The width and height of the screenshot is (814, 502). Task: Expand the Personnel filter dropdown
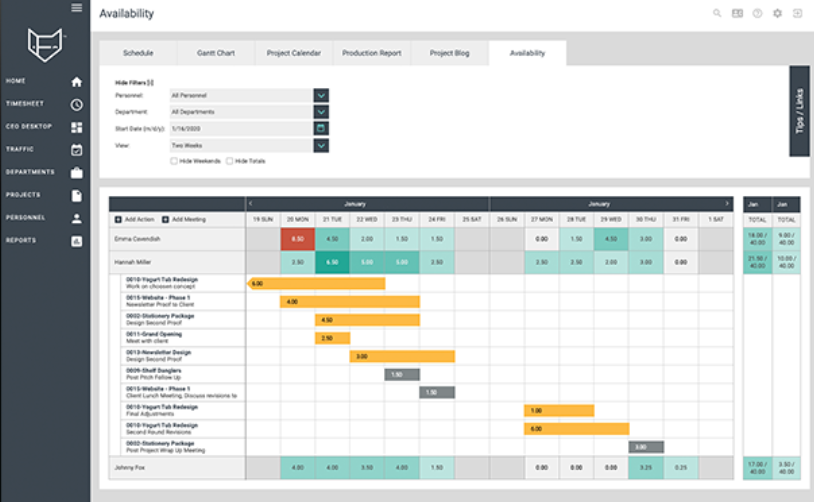[321, 95]
